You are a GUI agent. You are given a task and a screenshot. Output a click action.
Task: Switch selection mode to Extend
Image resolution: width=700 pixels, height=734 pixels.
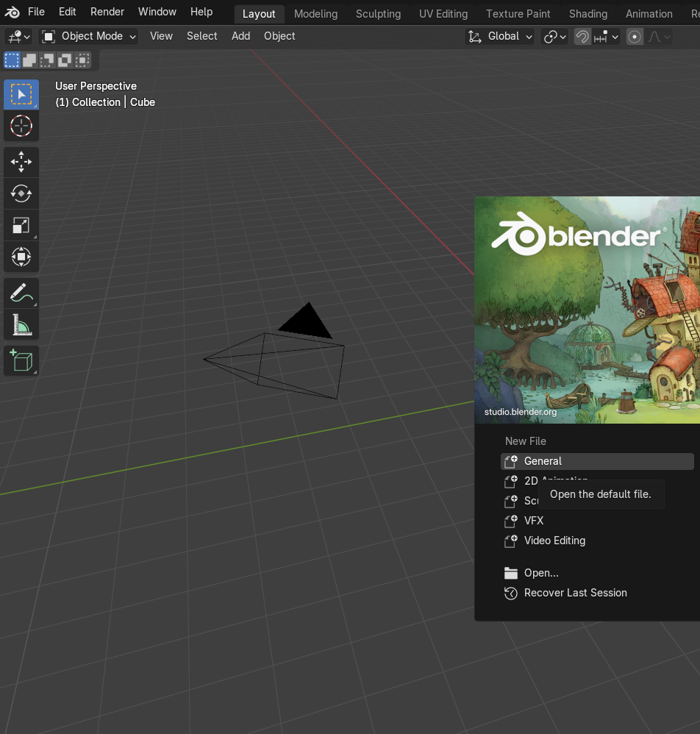(x=29, y=60)
